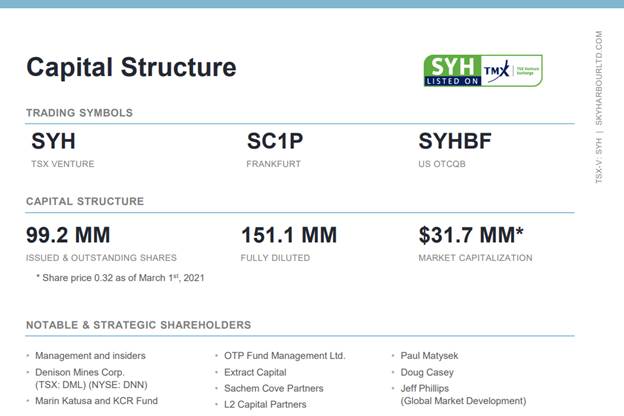
Task: Click the Notable & Strategic Shareholders header
Action: tap(138, 325)
